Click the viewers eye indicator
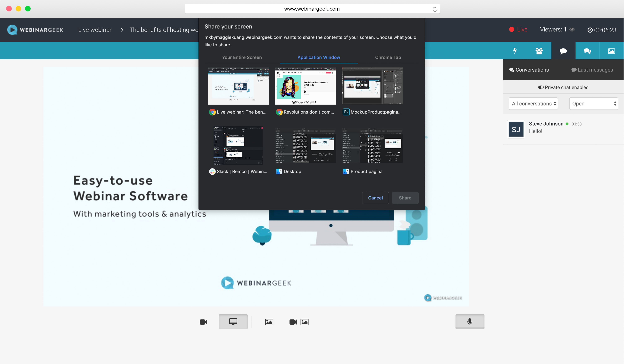 572,29
